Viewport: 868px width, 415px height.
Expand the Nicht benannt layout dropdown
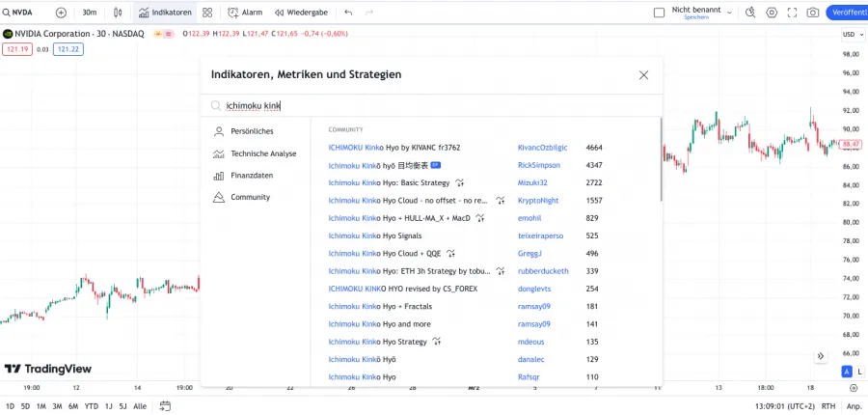click(730, 13)
